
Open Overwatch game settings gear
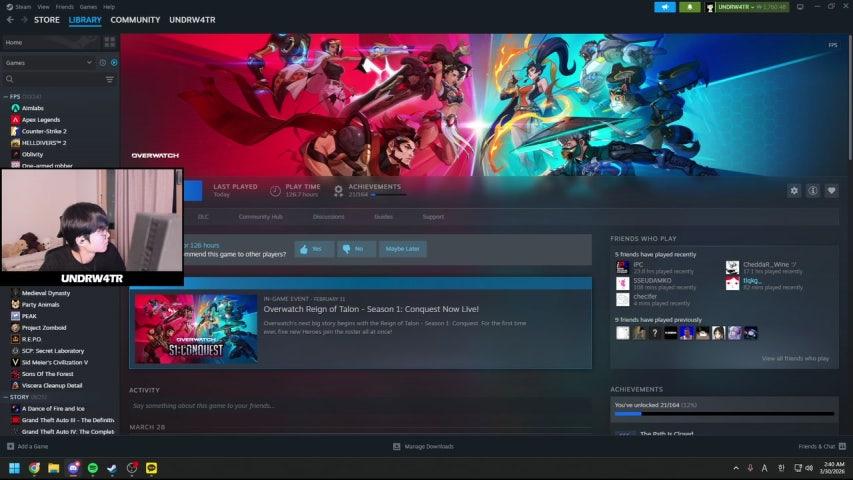click(794, 190)
